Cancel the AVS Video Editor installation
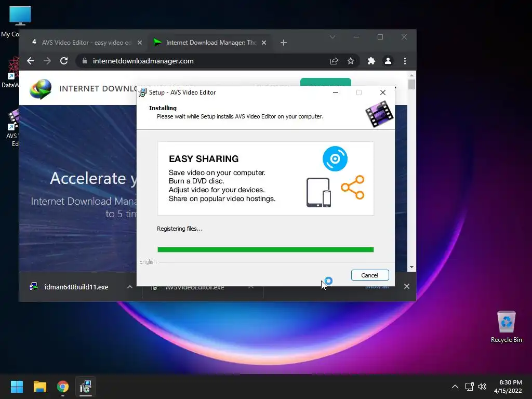This screenshot has height=399, width=532. click(370, 275)
